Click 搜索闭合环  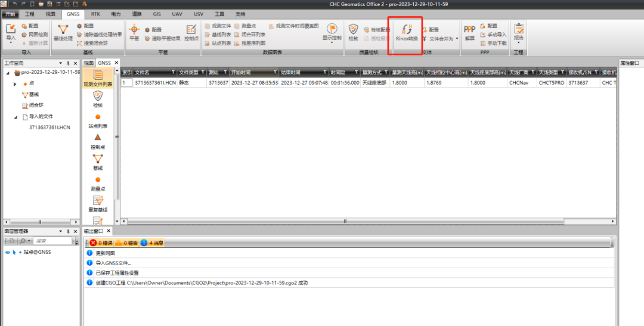[92, 43]
